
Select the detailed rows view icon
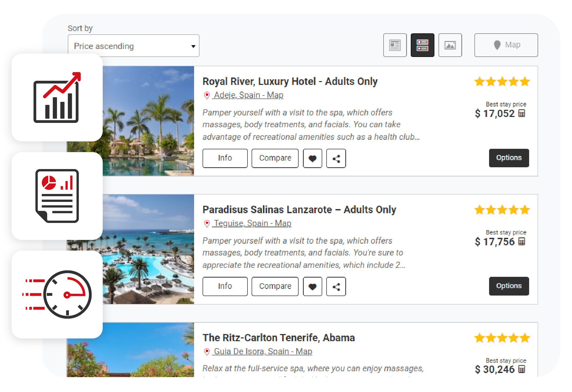422,45
